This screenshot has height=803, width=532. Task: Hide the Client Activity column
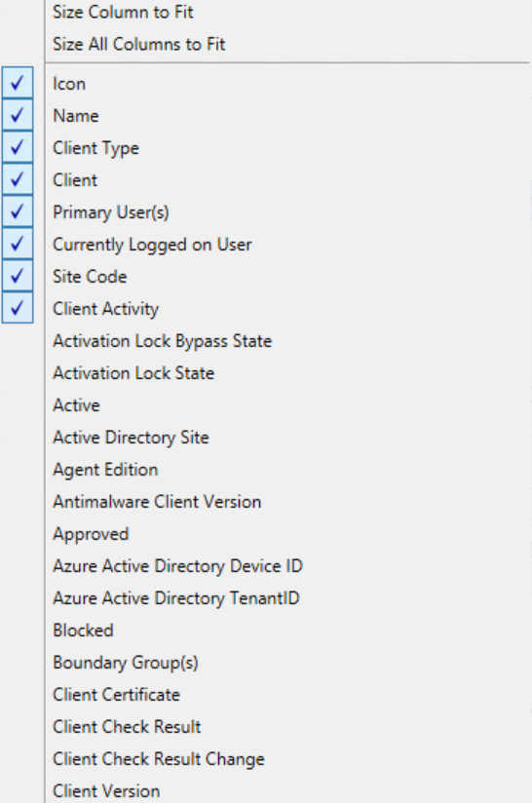pos(18,308)
